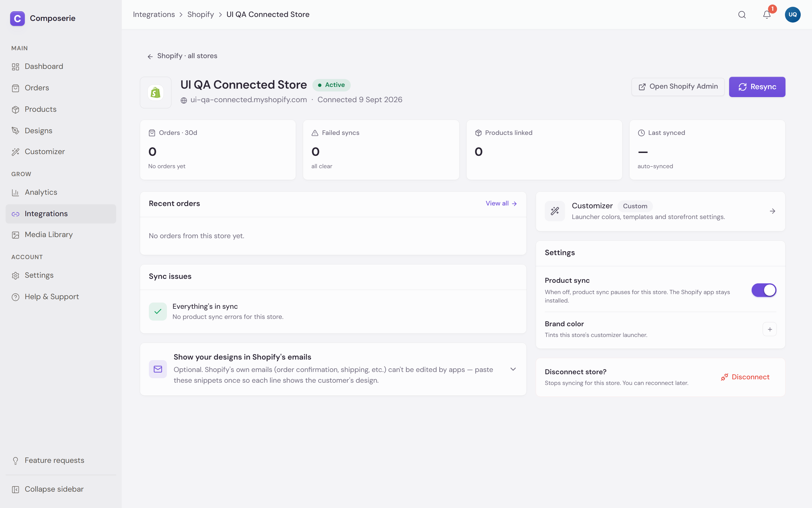
Task: Click ui-qa-connected.myshopify.com domain text
Action: (x=249, y=100)
